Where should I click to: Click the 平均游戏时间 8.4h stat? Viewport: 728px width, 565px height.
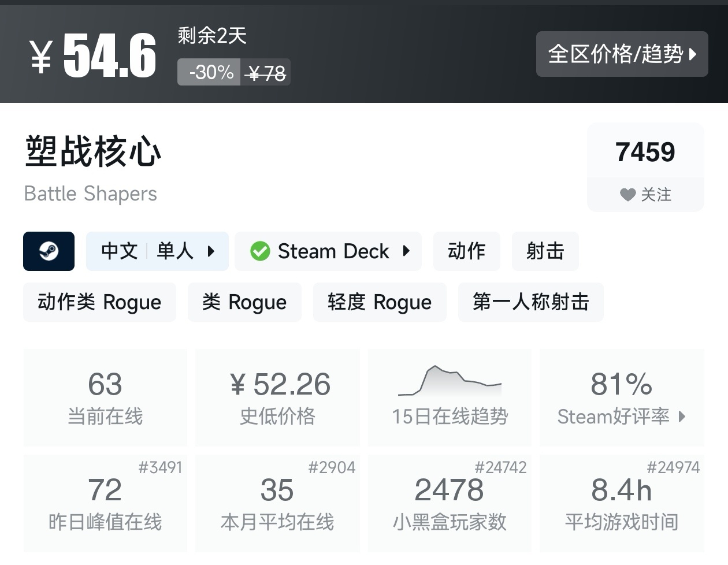[x=621, y=503]
